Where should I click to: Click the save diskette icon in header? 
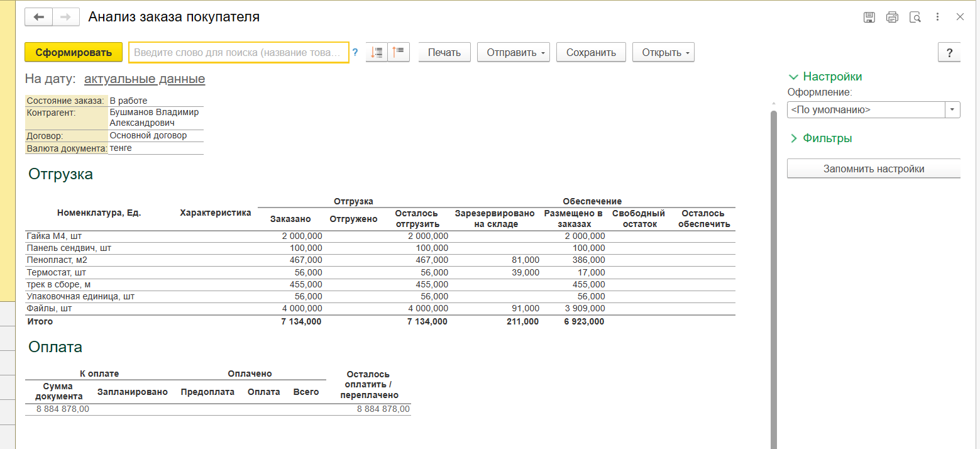point(869,17)
